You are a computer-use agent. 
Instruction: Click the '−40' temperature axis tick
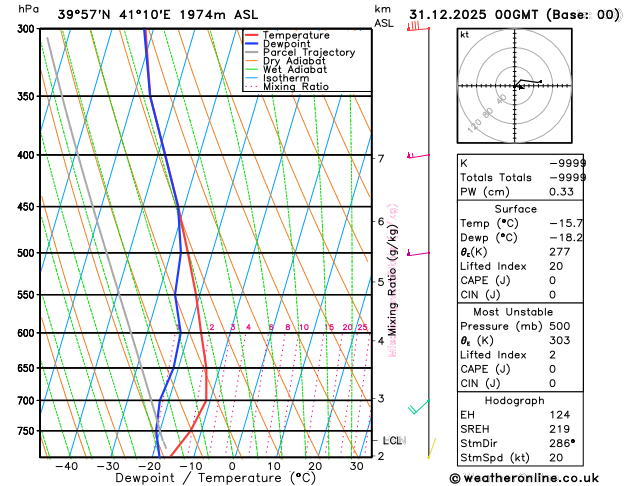[67, 467]
